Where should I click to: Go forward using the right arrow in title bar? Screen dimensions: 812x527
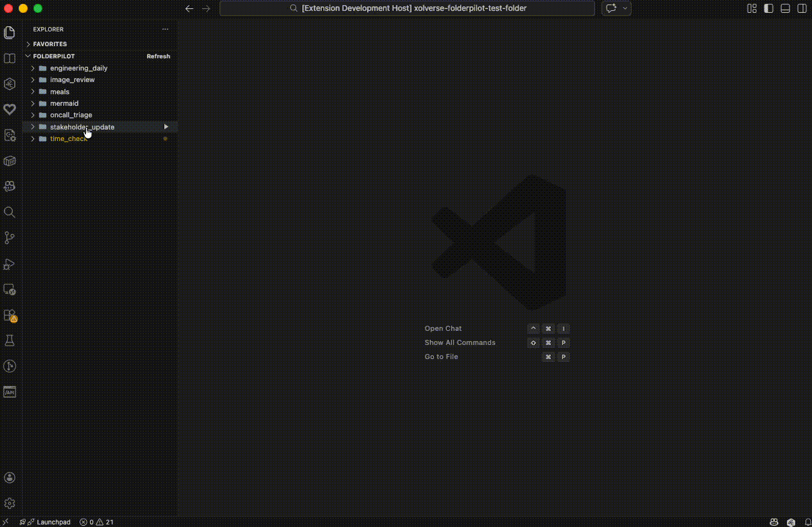(x=206, y=8)
